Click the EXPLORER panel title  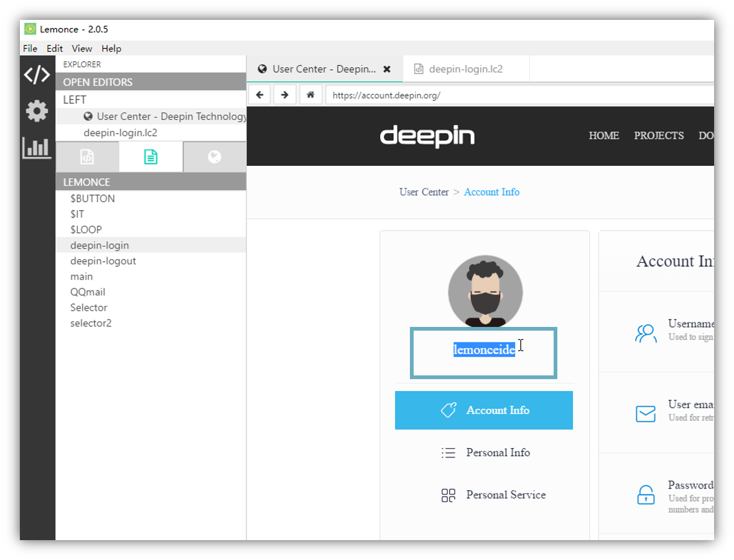82,64
